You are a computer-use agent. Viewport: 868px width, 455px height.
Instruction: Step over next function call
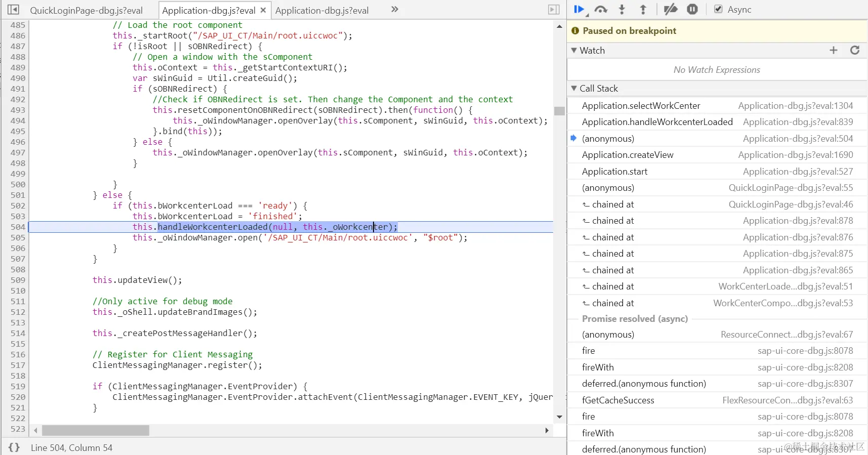pos(601,10)
